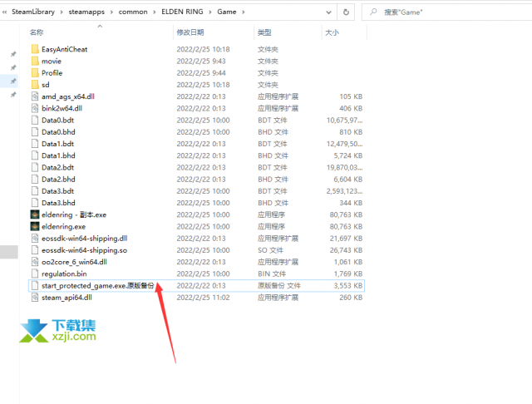Click the regulation.bin file icon
Screen dimensions: 532x404
tap(35, 273)
